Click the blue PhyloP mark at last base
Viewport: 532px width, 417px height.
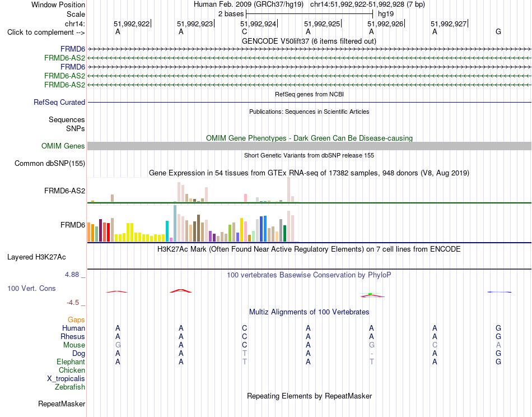click(499, 292)
